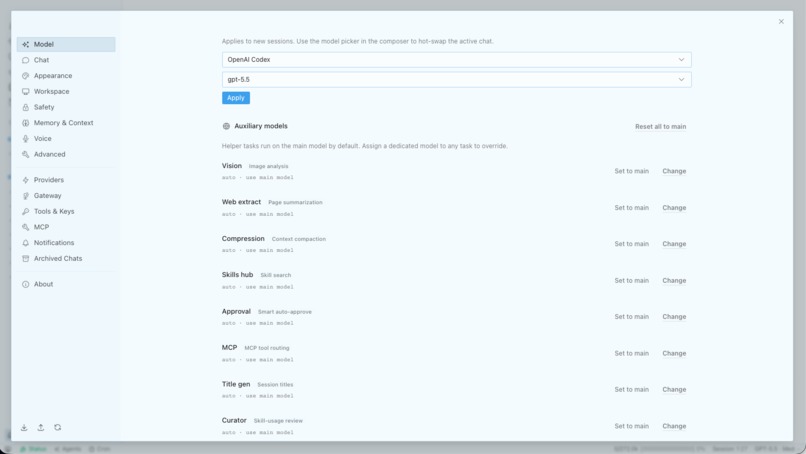Click the Workspace monitor icon
This screenshot has width=806, height=454.
[x=25, y=92]
